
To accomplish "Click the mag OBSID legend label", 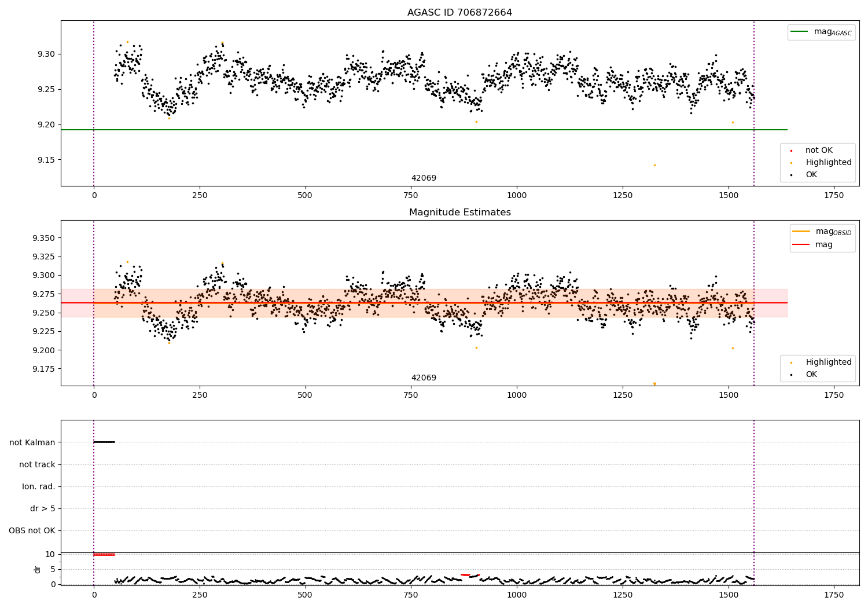I will point(833,232).
